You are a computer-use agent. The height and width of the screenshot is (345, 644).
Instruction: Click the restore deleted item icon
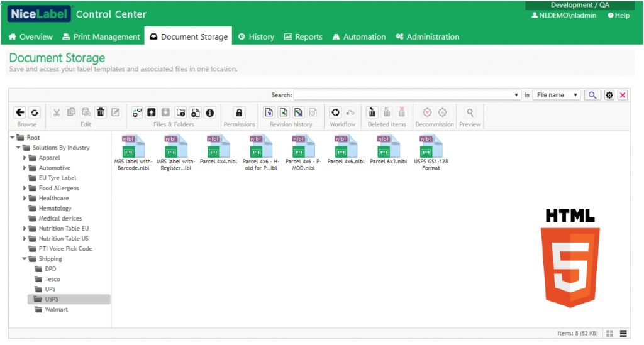387,112
